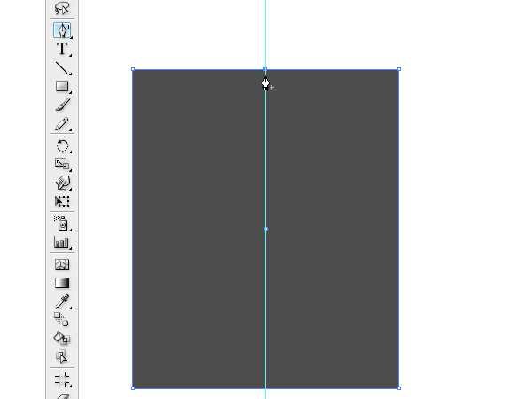Select the Mesh tool

[x=62, y=264]
